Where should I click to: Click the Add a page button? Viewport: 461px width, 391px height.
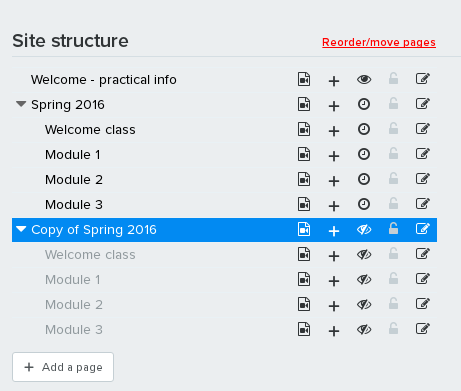click(x=63, y=367)
